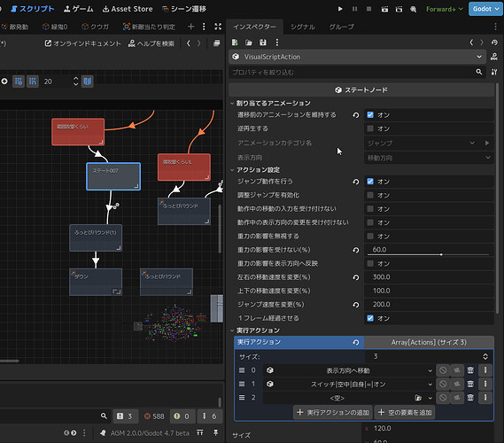
Task: Open the シーン遷移 workspace
Action: (184, 9)
